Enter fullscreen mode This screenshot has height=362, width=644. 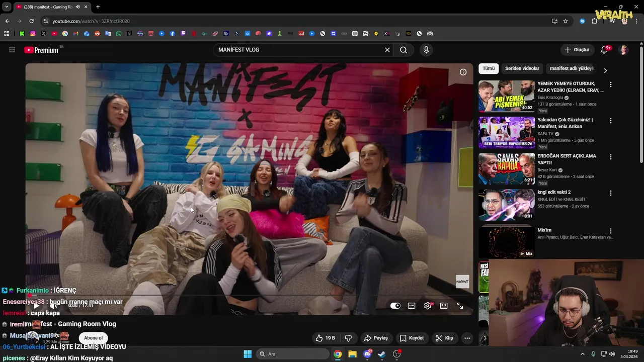pyautogui.click(x=460, y=306)
